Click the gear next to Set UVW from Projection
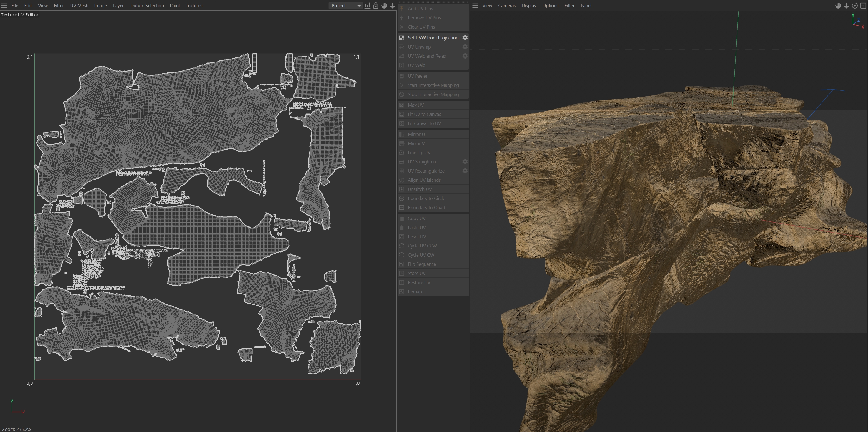 click(x=465, y=37)
